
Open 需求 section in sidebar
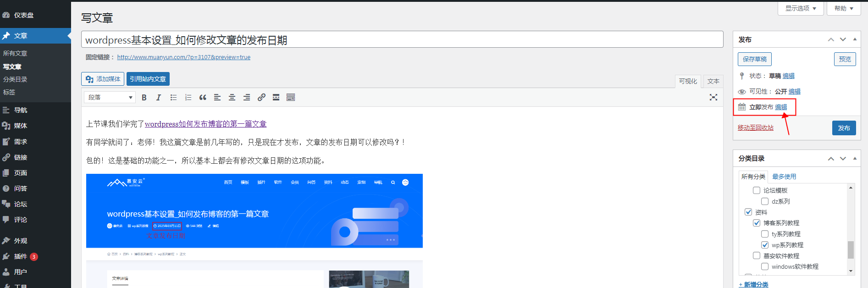[35, 142]
